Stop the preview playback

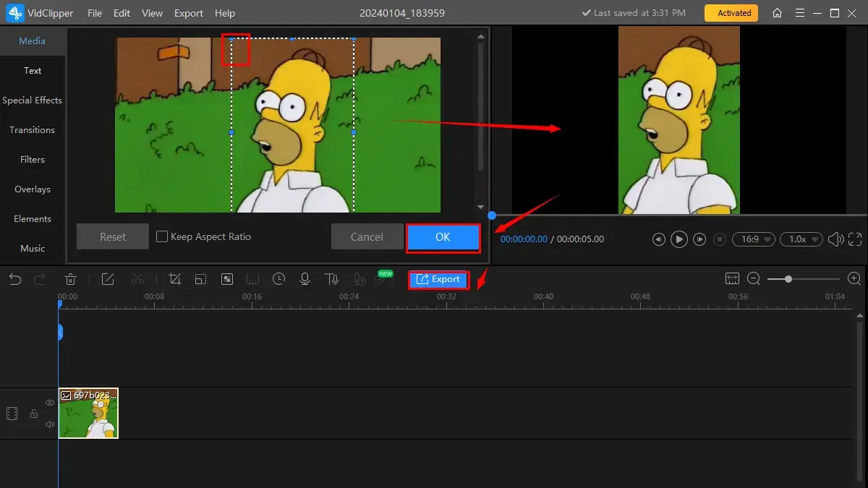(x=720, y=239)
